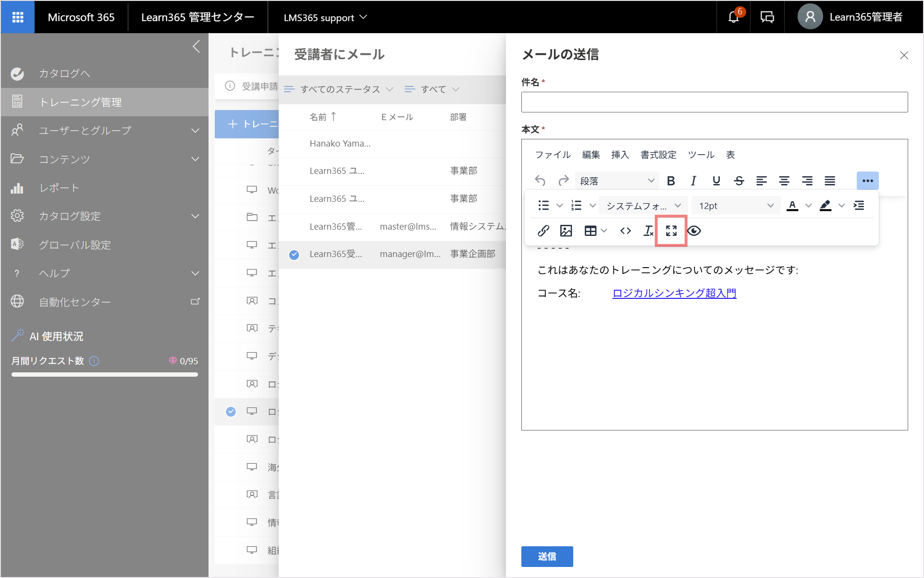Click the 件名 subject input field
The height and width of the screenshot is (578, 924).
click(715, 102)
